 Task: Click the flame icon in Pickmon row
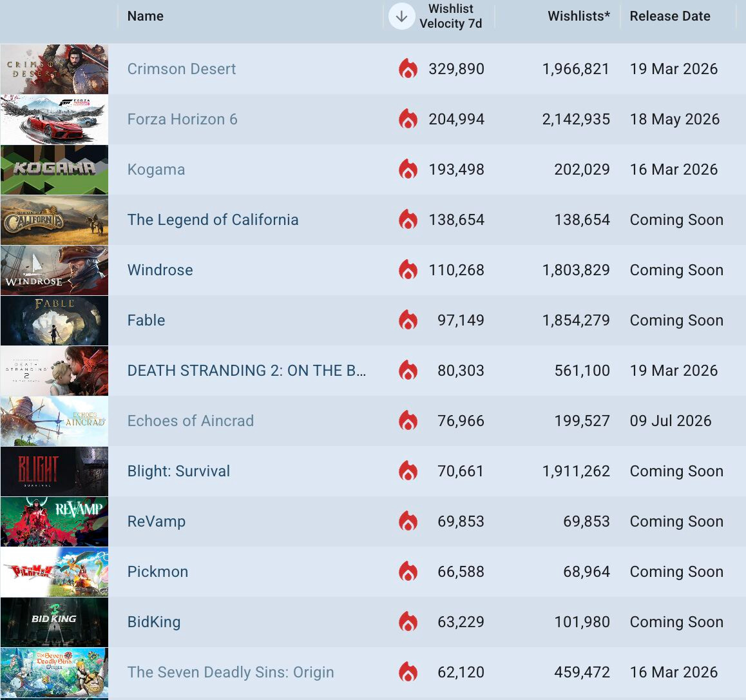point(408,572)
